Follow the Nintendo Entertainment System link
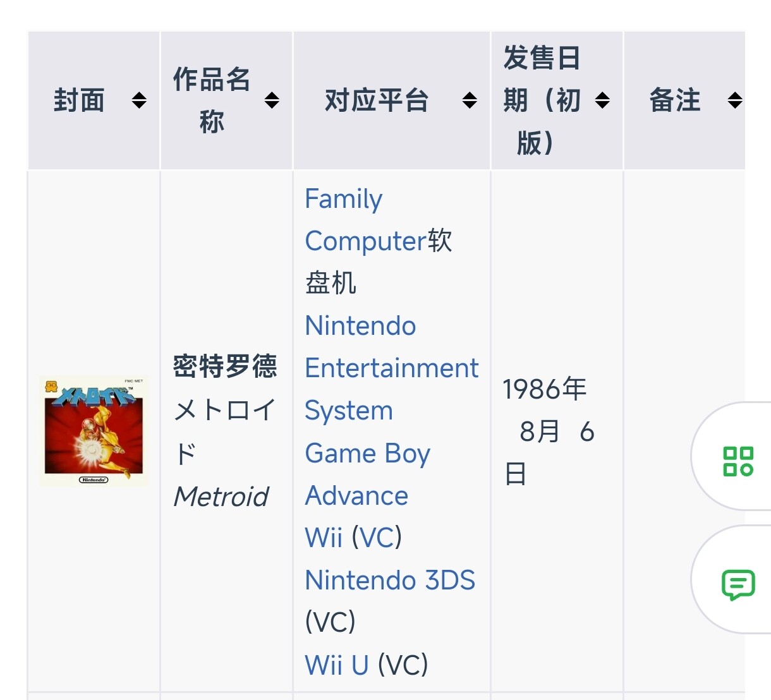Viewport: 771px width, 700px height. [391, 368]
